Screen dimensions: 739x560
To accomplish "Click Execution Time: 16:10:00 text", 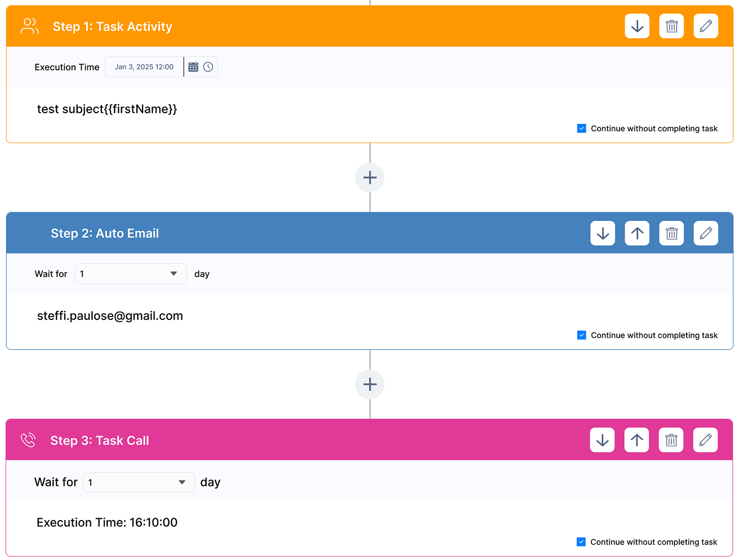I will (107, 523).
